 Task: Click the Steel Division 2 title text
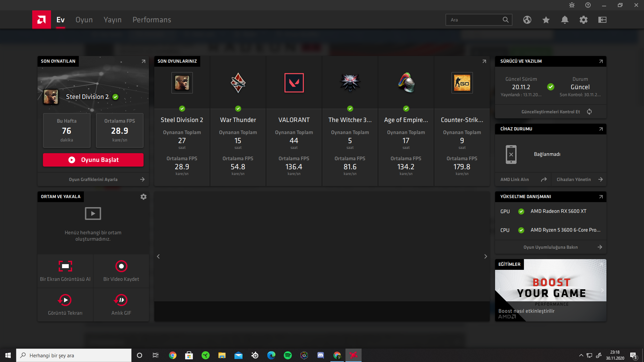87,97
